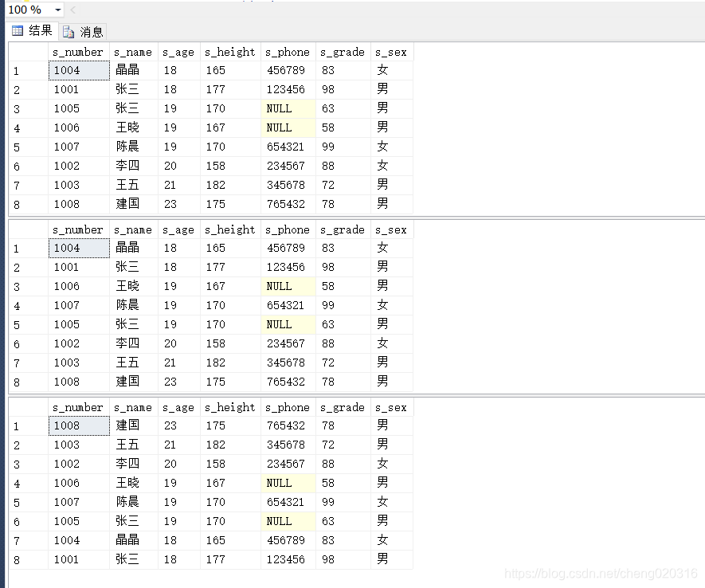Select 234567 phone cell in middle grid
The width and height of the screenshot is (705, 588).
[x=288, y=343]
